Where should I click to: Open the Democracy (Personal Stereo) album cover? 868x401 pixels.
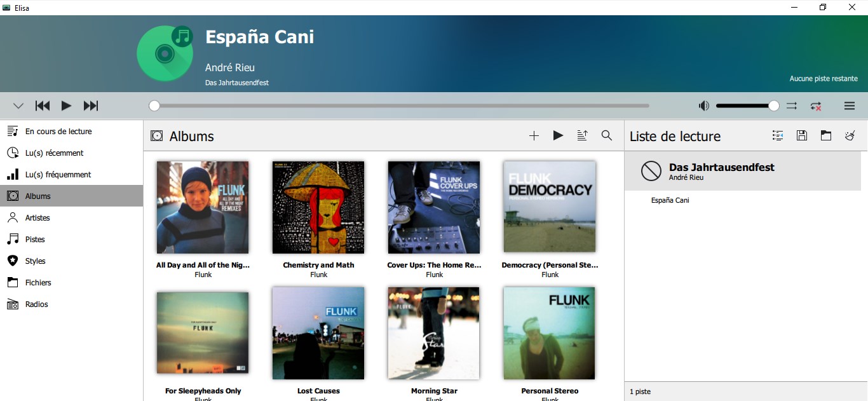550,207
